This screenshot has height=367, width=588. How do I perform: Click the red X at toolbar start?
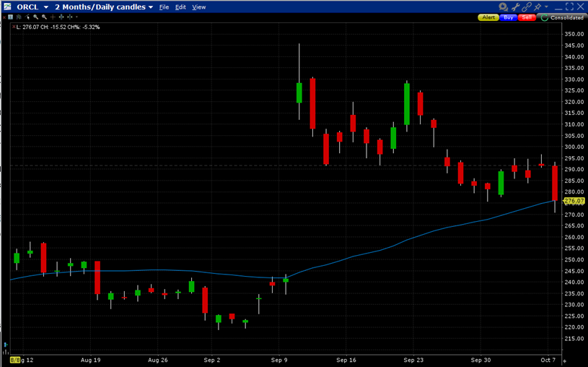[4, 17]
